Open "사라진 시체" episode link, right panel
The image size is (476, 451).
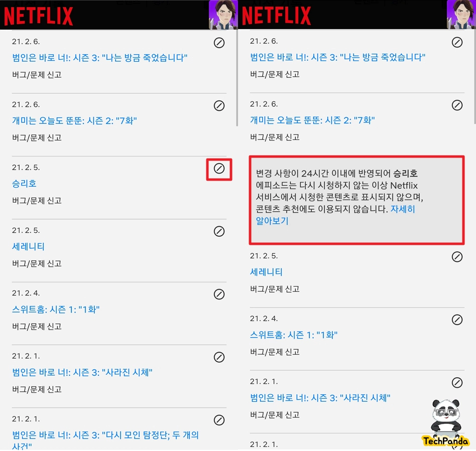[x=320, y=398]
